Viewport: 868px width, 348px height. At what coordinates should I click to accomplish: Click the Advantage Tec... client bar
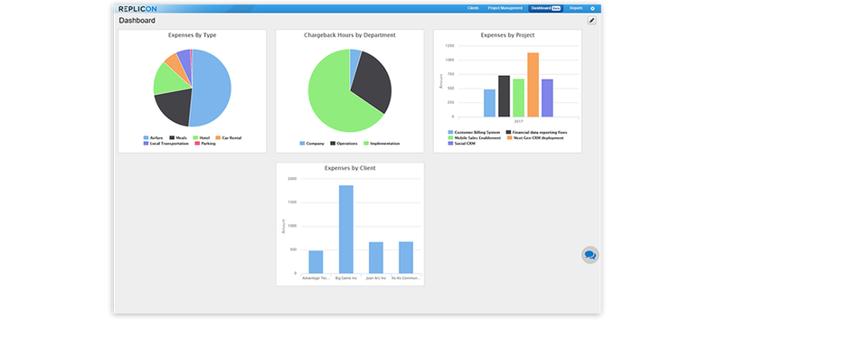[316, 262]
